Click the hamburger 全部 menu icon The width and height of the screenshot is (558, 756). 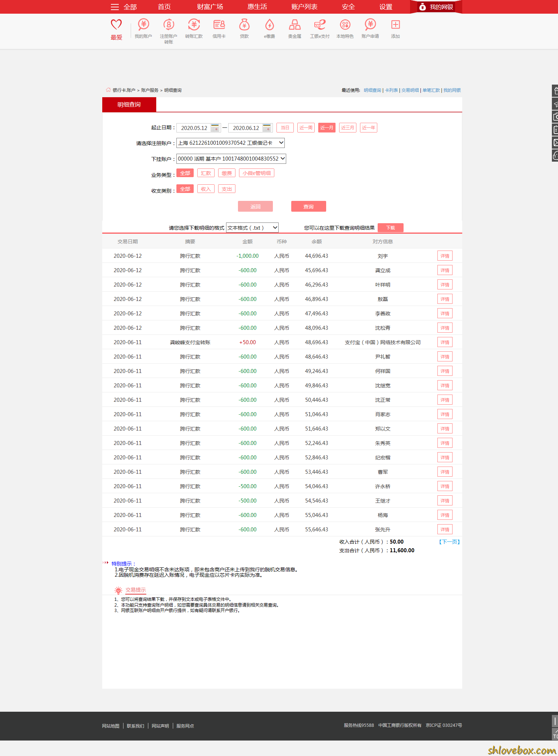coord(115,7)
